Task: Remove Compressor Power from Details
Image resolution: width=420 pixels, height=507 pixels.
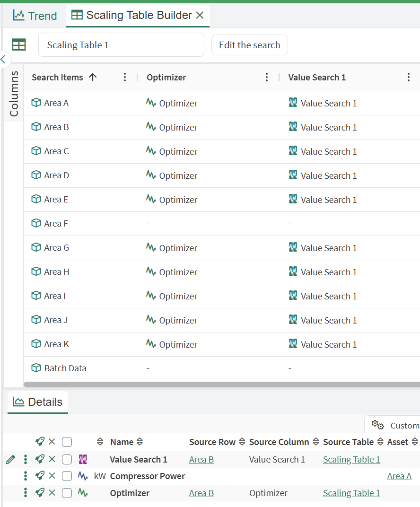Action: pos(52,476)
